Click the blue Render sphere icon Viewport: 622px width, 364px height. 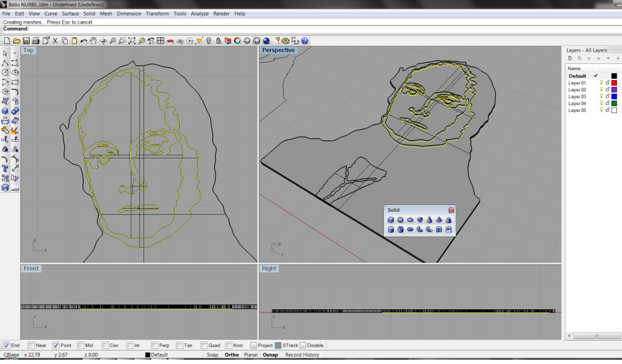click(266, 41)
